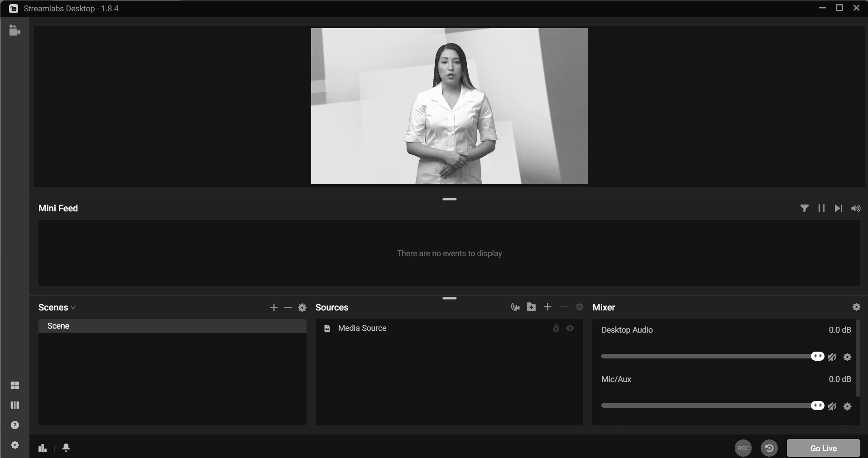The width and height of the screenshot is (868, 458).
Task: Pause the Mini Feed alert queue
Action: pyautogui.click(x=821, y=208)
